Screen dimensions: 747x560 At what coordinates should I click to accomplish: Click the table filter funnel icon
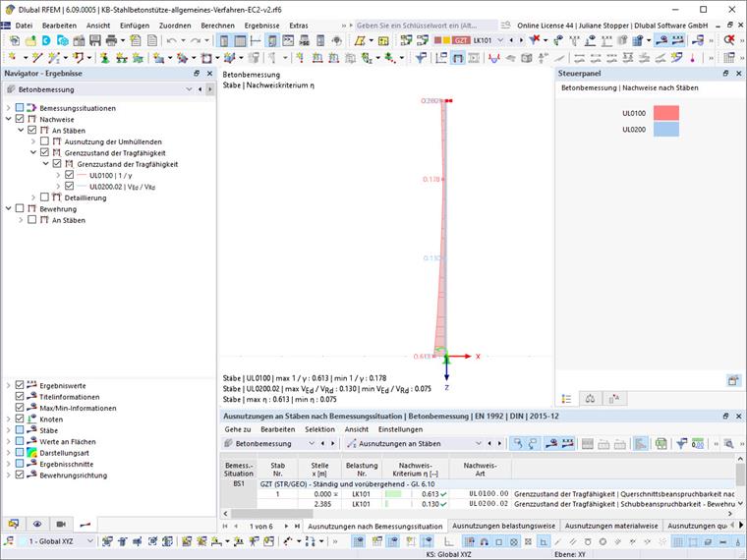[682, 444]
